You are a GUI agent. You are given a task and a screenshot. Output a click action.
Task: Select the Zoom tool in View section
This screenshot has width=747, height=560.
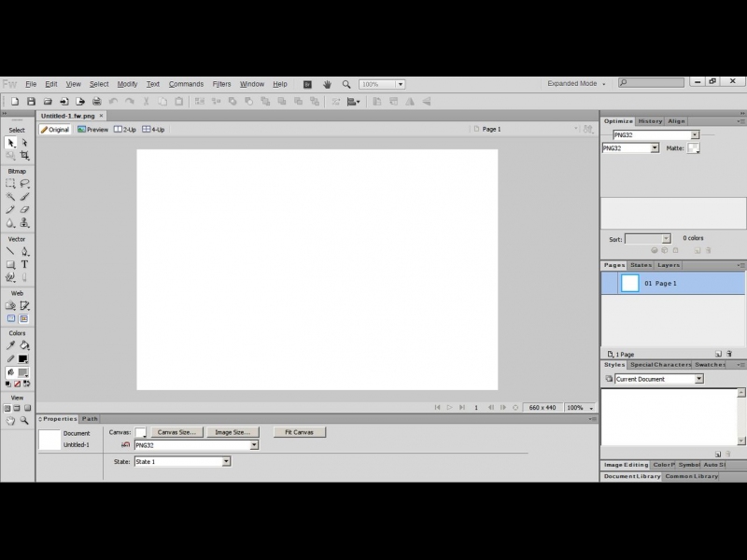pos(24,421)
